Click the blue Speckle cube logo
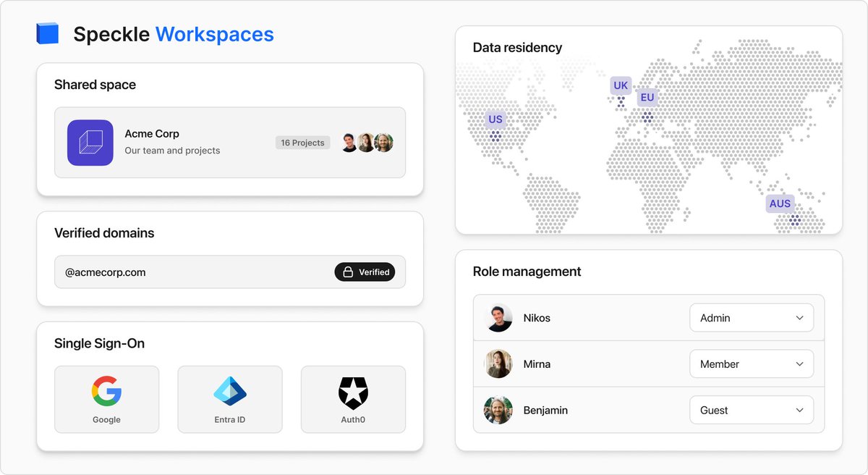The height and width of the screenshot is (475, 868). (47, 33)
